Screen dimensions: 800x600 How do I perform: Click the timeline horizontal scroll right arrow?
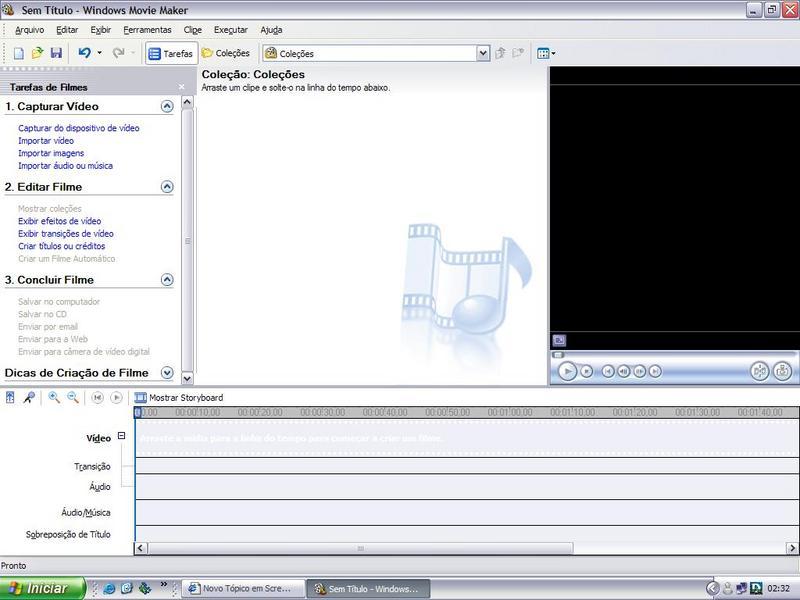coord(792,548)
